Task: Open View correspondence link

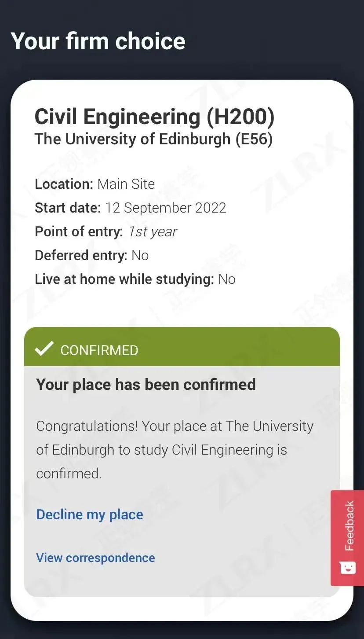Action: click(x=95, y=558)
